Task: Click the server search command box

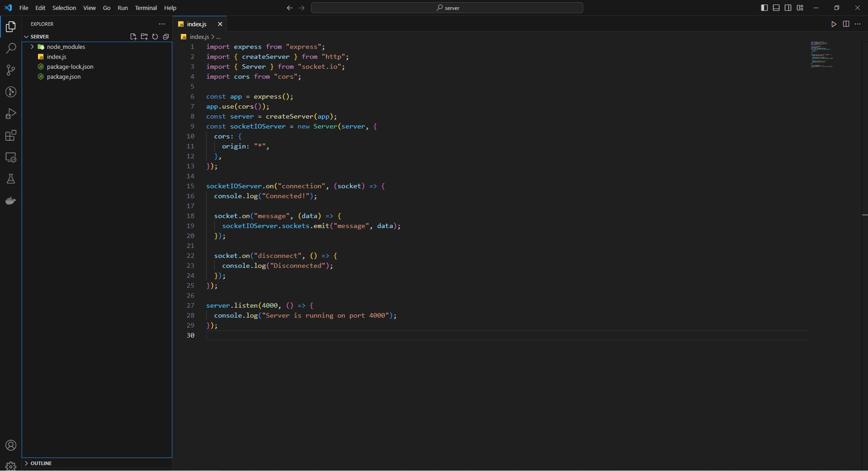Action: (x=447, y=8)
